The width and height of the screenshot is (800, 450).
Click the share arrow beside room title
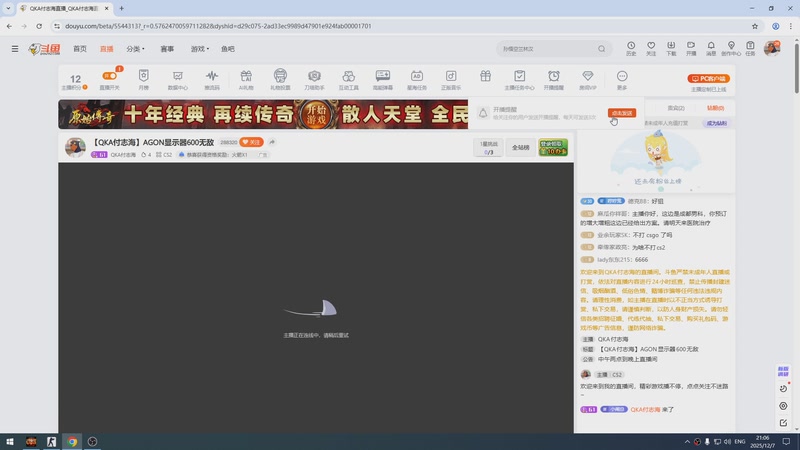[x=272, y=142]
